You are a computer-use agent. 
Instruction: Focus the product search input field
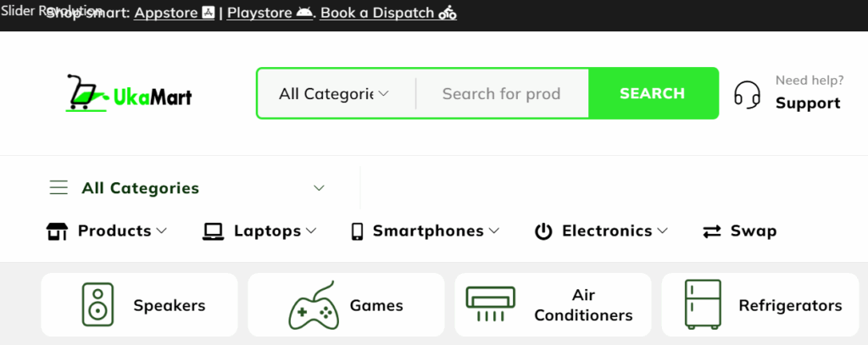502,93
